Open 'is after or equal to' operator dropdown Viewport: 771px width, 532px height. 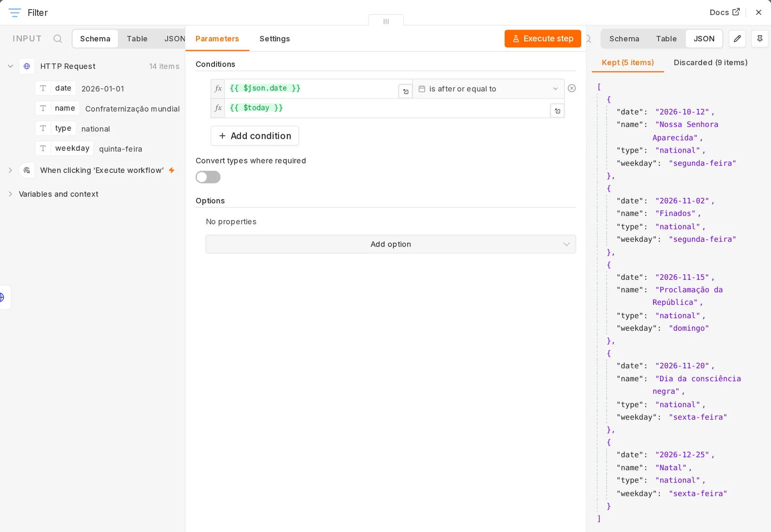[x=488, y=89]
